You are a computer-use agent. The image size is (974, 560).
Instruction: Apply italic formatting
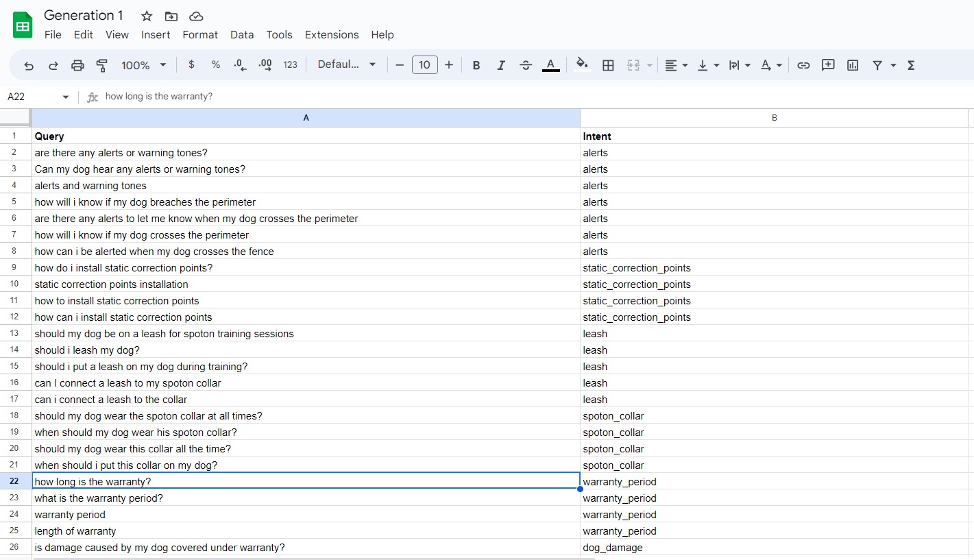pyautogui.click(x=501, y=64)
